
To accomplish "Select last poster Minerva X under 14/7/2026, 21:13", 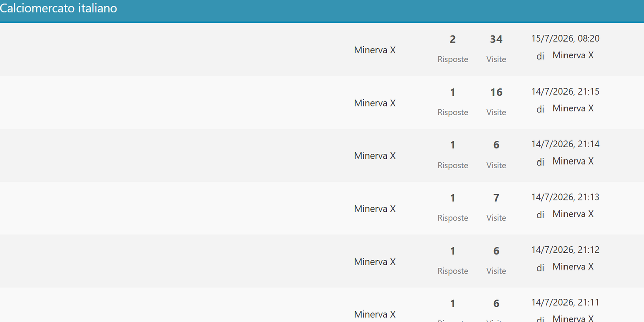I will pyautogui.click(x=573, y=214).
